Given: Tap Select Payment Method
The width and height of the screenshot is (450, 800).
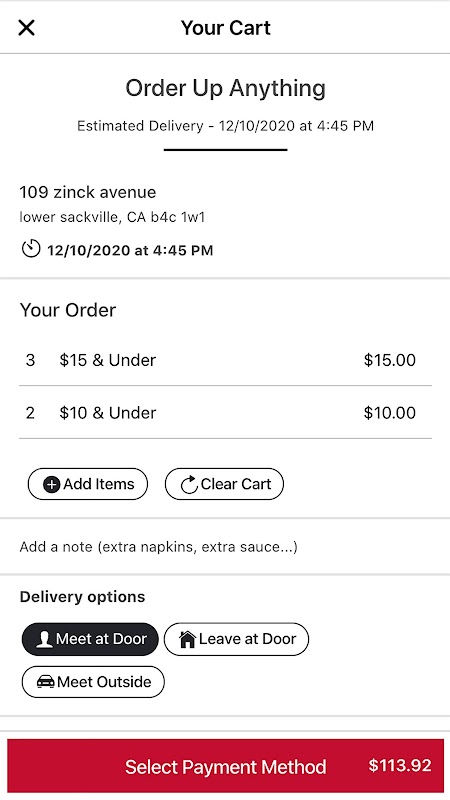Looking at the screenshot, I should [226, 766].
